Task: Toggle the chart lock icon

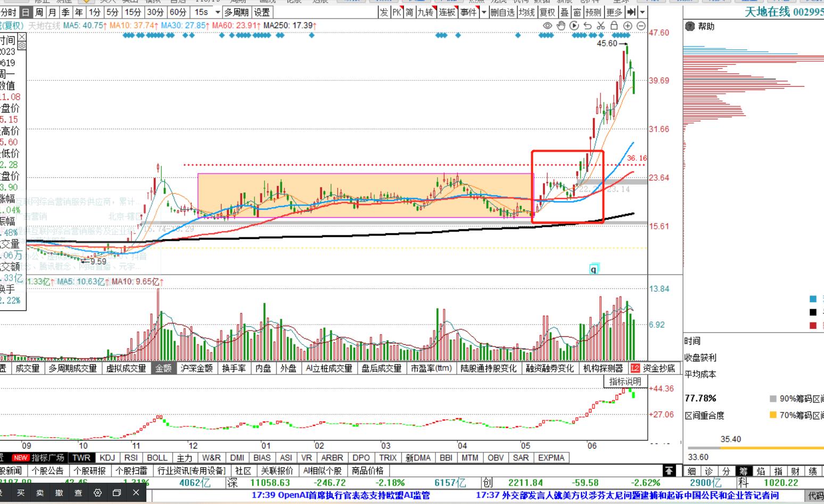Action: pos(614,26)
